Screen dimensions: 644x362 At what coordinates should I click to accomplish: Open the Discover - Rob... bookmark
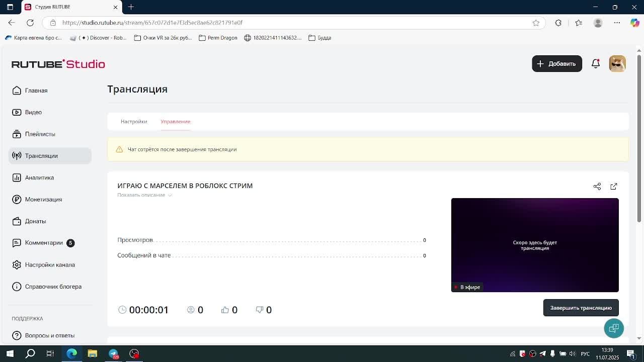98,38
